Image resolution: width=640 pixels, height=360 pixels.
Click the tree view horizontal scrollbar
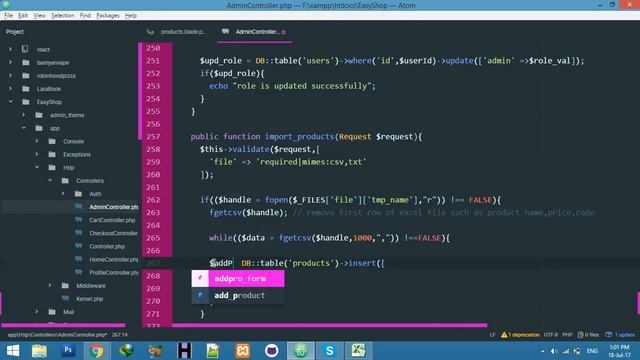(63, 325)
